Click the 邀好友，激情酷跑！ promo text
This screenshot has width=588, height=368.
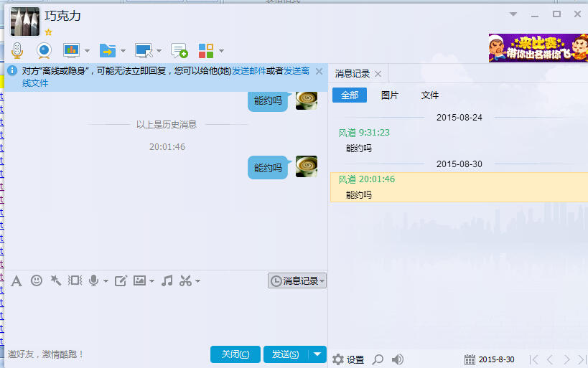coord(45,354)
